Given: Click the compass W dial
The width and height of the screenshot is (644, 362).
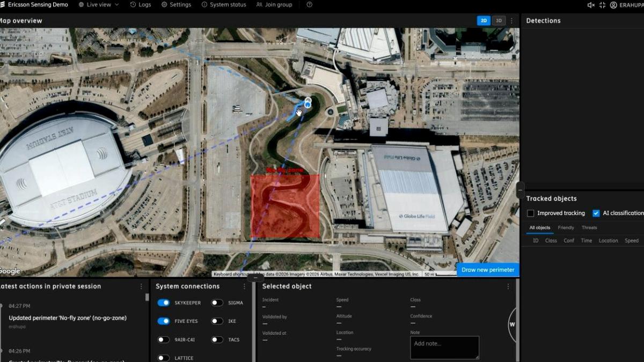Looking at the screenshot, I should 512,324.
